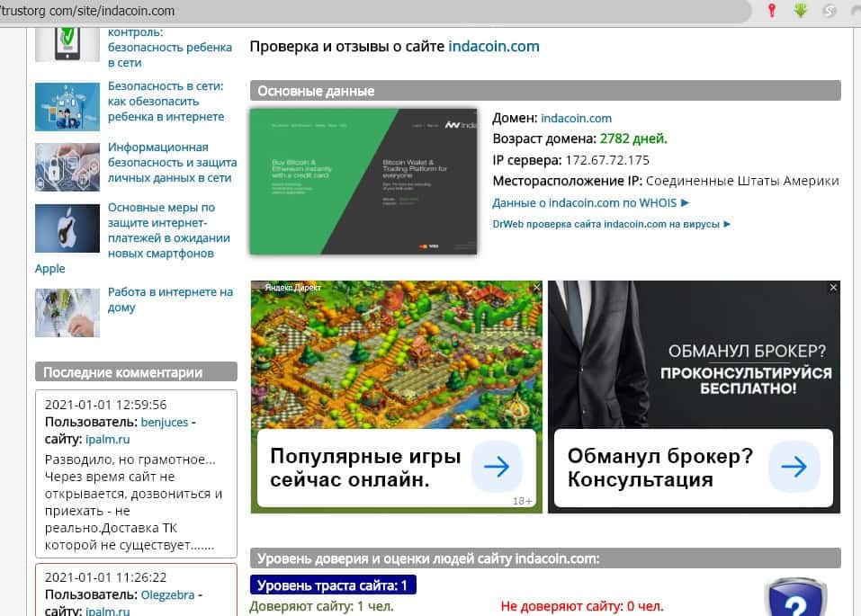This screenshot has width=861, height=616.
Task: Click the "Уровень траста сайта: 1" badge
Action: 332,585
